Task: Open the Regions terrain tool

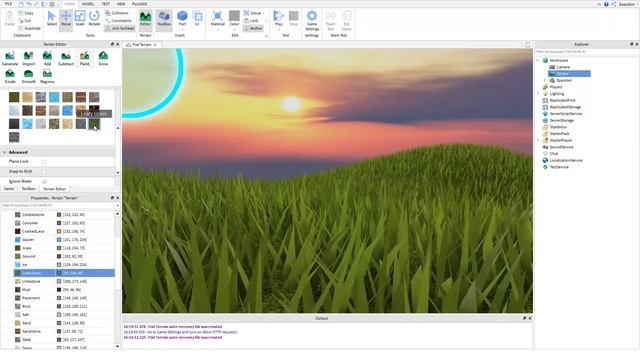Action: coord(47,76)
